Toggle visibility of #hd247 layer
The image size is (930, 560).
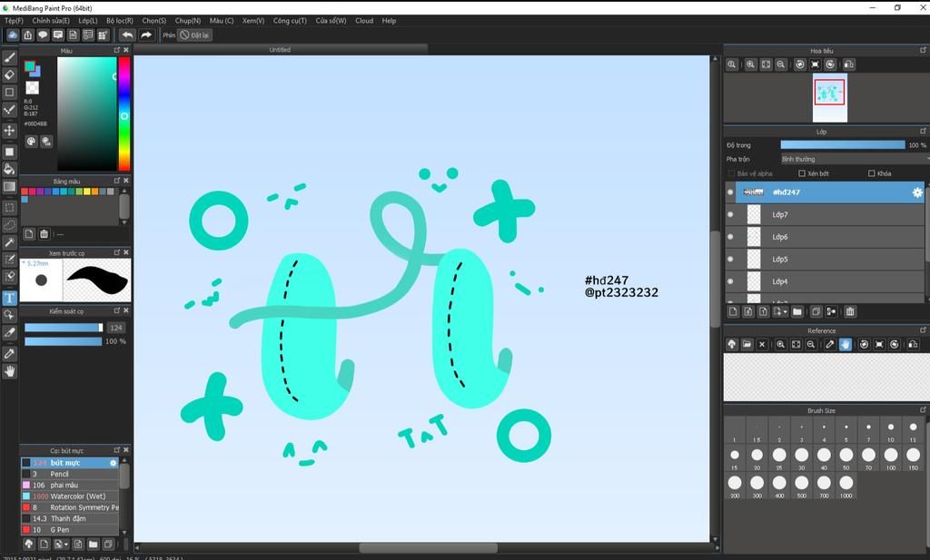[x=730, y=192]
